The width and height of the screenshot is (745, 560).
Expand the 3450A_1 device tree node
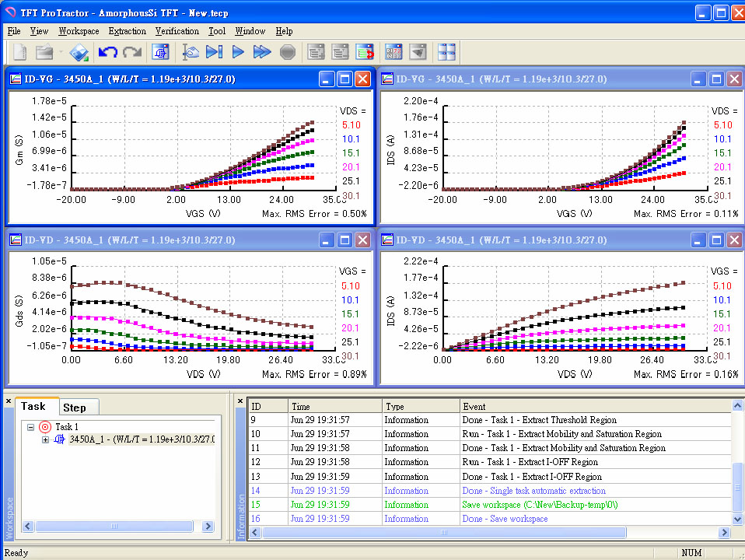coord(45,440)
